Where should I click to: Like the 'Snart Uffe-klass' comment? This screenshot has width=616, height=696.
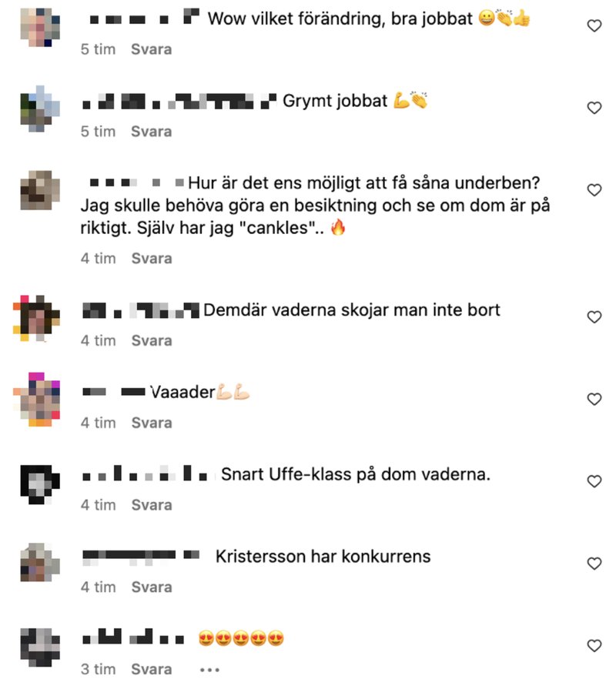pyautogui.click(x=594, y=481)
